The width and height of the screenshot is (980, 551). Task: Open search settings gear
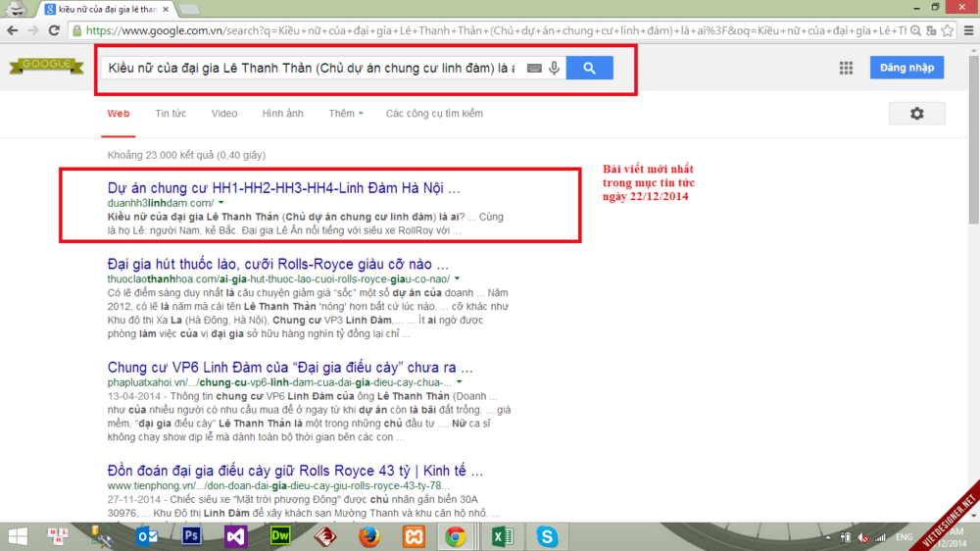click(917, 113)
